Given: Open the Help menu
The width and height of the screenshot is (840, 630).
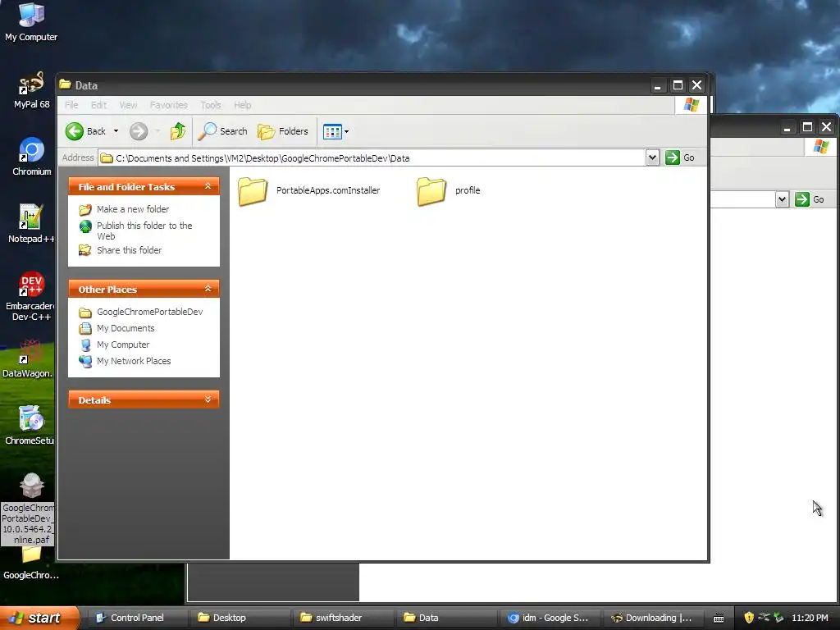Looking at the screenshot, I should click(x=242, y=105).
